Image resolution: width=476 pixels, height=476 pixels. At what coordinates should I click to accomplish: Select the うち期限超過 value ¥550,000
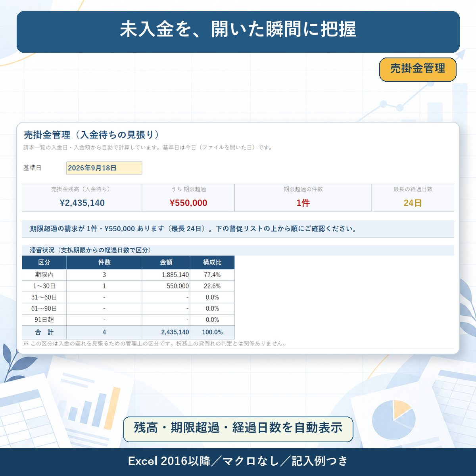pyautogui.click(x=188, y=203)
